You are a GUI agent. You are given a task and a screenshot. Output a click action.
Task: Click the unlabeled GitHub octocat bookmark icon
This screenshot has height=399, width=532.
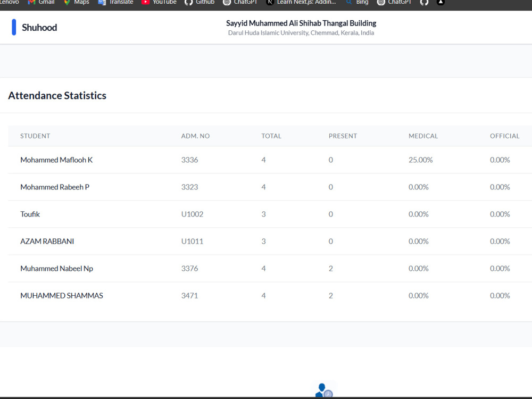click(424, 2)
